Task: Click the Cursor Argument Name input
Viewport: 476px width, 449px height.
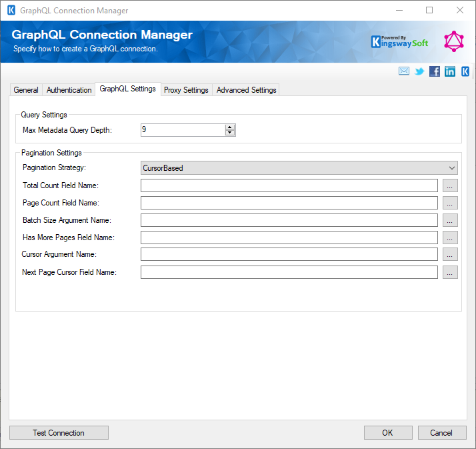Action: 289,254
